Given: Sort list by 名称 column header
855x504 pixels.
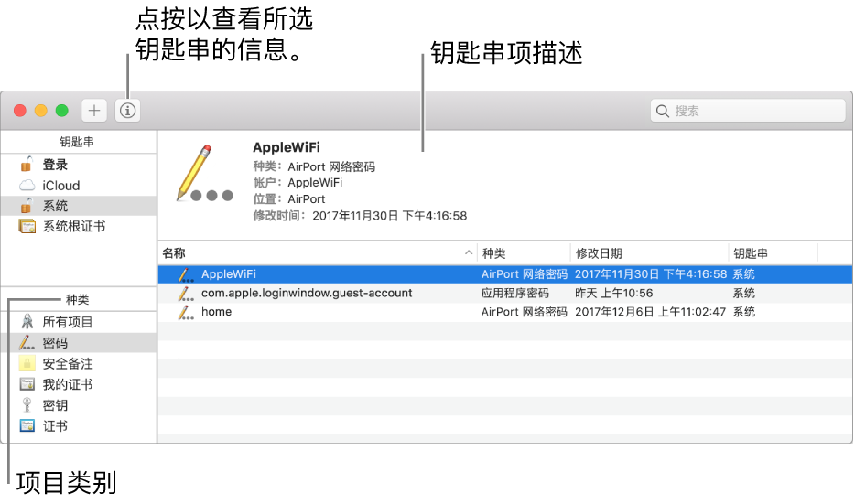Looking at the screenshot, I should coord(318,253).
